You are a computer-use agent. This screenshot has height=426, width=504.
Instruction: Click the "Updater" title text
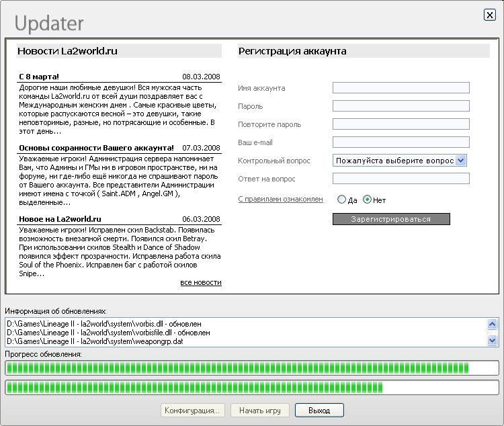pyautogui.click(x=49, y=23)
